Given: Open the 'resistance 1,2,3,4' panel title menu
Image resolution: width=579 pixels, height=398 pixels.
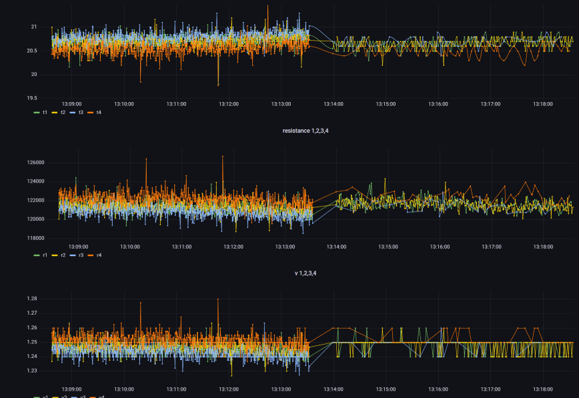Looking at the screenshot, I should (305, 131).
